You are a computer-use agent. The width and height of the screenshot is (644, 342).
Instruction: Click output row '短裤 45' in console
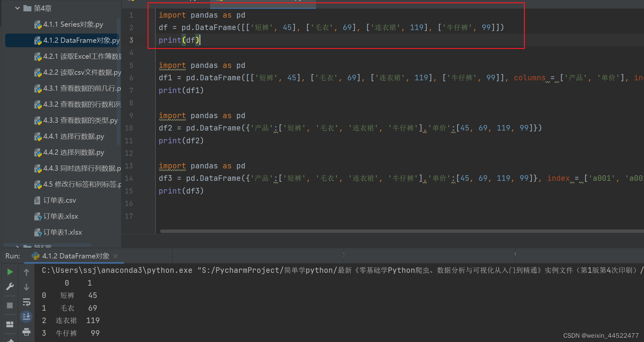click(x=70, y=295)
